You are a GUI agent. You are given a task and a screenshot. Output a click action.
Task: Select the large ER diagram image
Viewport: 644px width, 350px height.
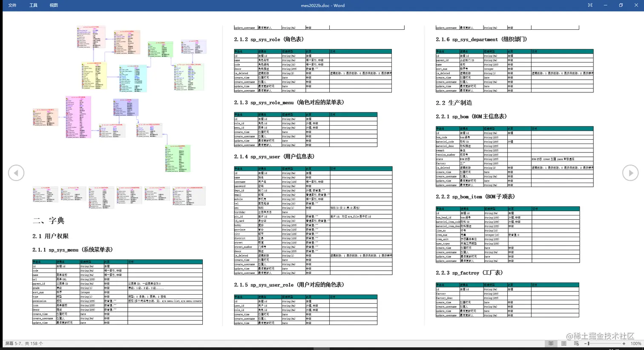(x=120, y=98)
